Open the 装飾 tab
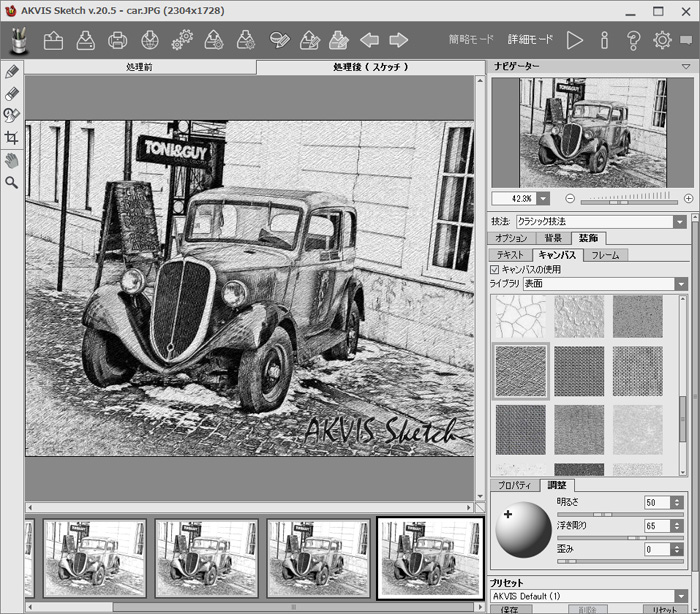 (588, 238)
